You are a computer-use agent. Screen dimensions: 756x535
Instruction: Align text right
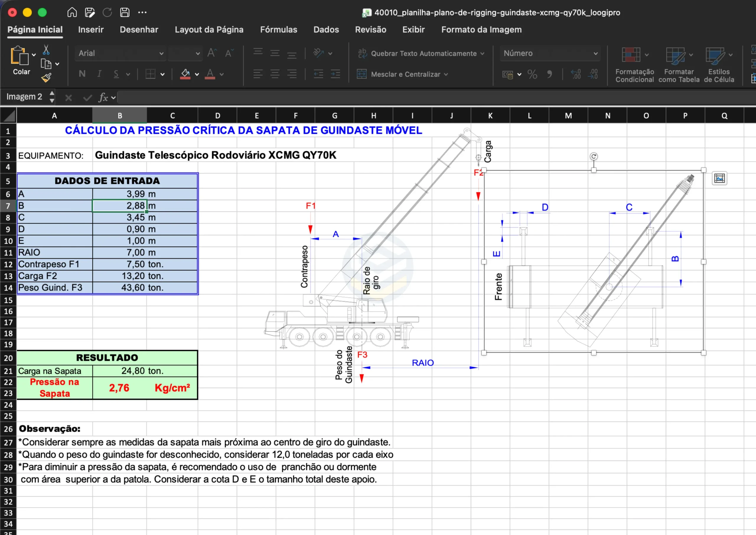click(x=292, y=74)
